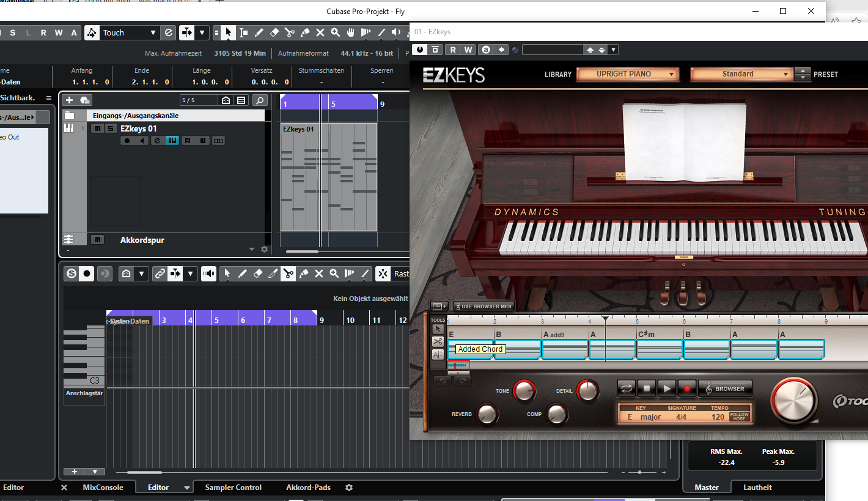The width and height of the screenshot is (868, 501).
Task: Open the EZkeys song track menu icon
Action: (440, 306)
